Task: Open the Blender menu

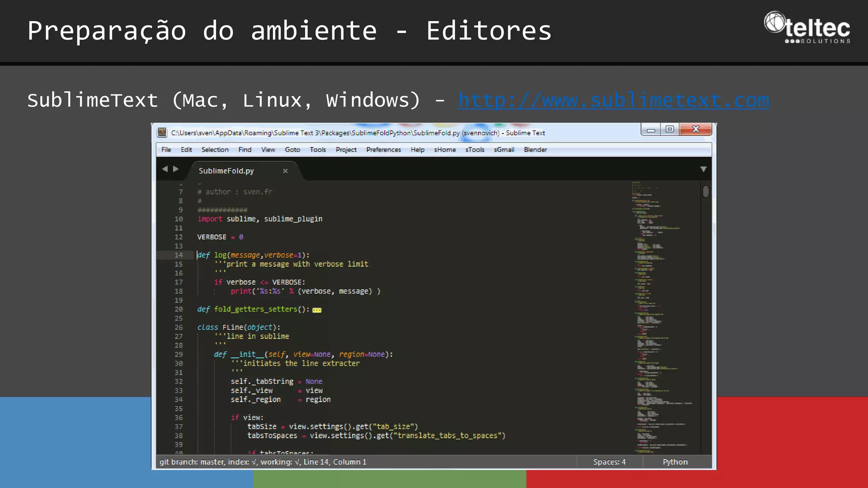Action: (535, 150)
